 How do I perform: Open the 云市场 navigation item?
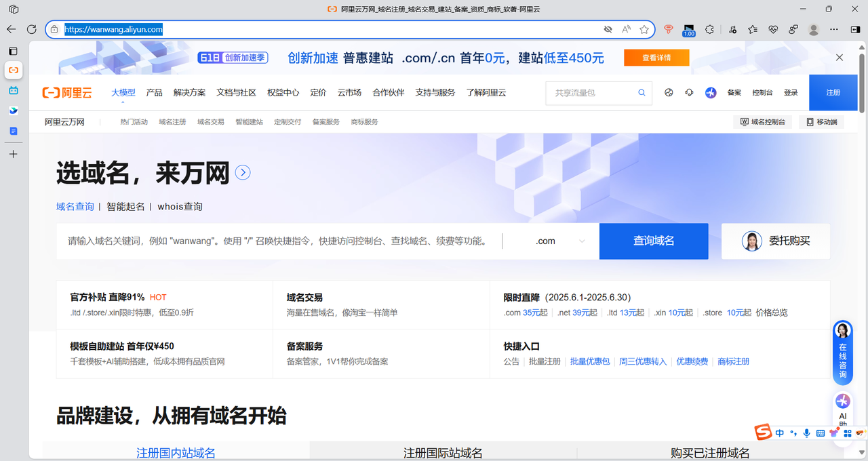click(349, 93)
